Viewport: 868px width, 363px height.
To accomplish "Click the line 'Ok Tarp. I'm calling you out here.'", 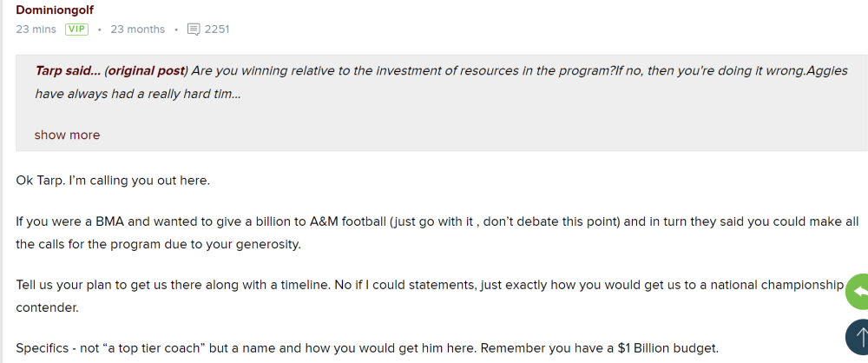I will point(113,181).
